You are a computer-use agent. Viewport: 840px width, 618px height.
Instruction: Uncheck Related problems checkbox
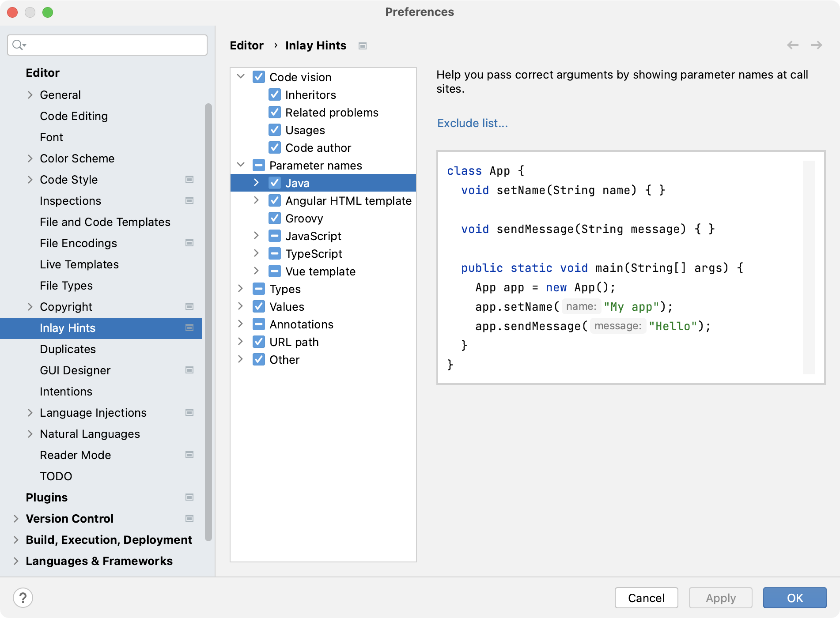click(275, 112)
